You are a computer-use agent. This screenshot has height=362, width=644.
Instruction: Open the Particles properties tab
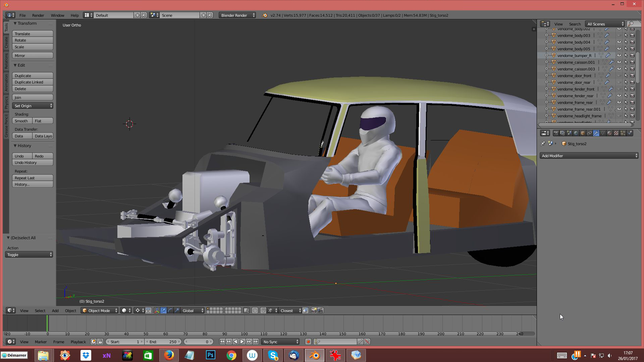tap(623, 133)
